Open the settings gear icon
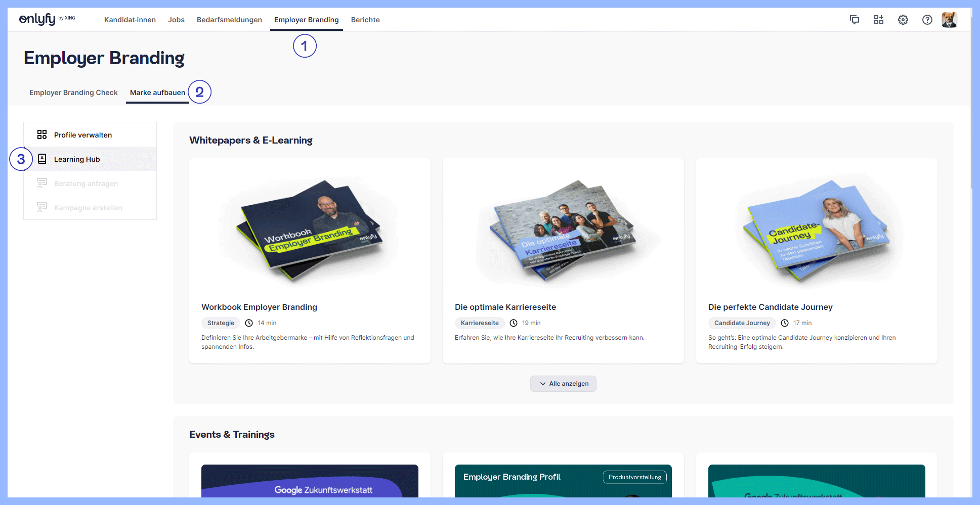 coord(903,20)
